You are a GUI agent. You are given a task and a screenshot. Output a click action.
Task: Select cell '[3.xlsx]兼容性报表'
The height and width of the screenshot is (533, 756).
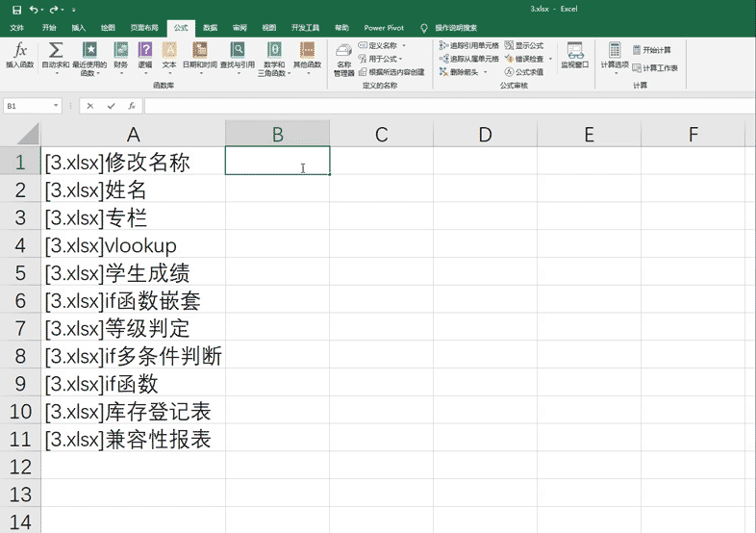click(x=133, y=439)
